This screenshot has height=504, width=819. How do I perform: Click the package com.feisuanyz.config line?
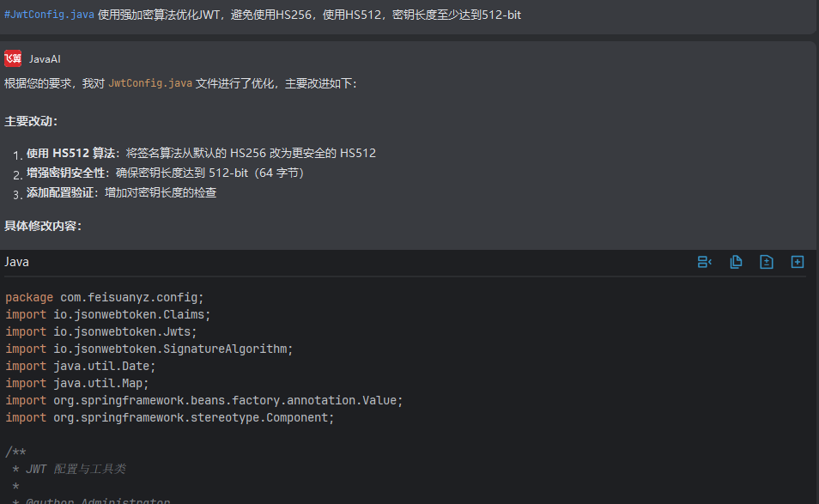coord(104,297)
